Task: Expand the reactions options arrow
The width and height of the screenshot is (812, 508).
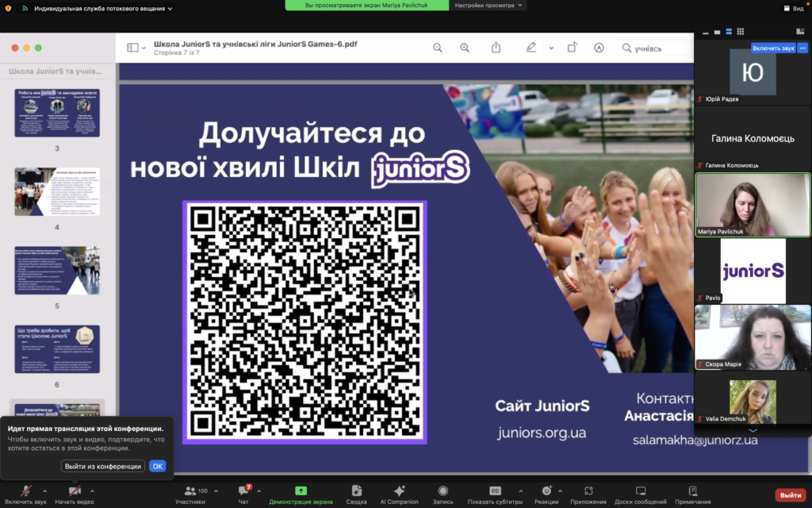Action: click(560, 491)
